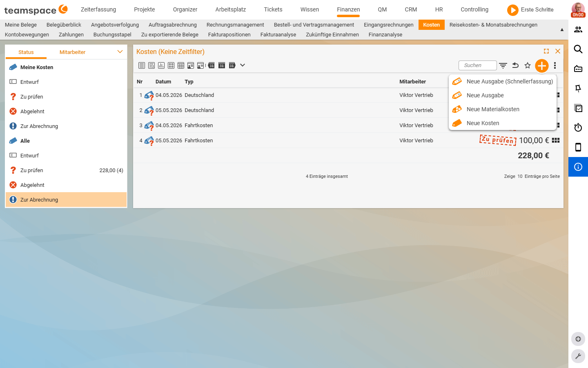The width and height of the screenshot is (588, 368).
Task: Switch to the detail search view icon
Action: point(151,65)
